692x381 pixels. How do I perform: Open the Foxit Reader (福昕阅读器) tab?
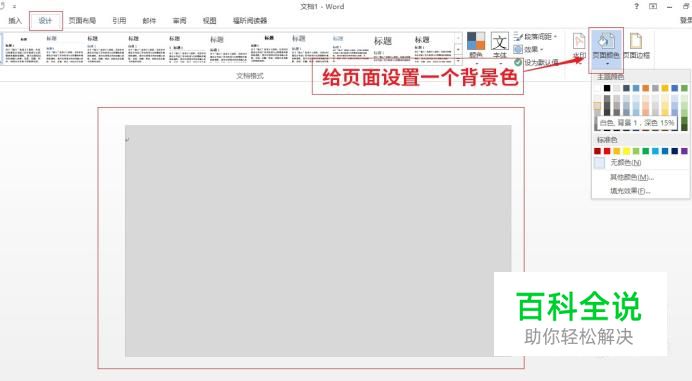(250, 21)
